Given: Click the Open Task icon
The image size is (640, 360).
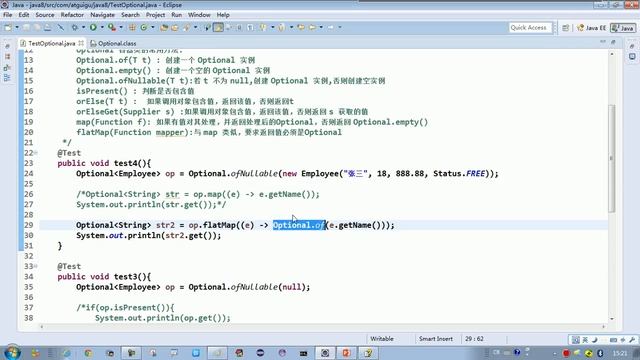Looking at the screenshot, I should click(175, 27).
